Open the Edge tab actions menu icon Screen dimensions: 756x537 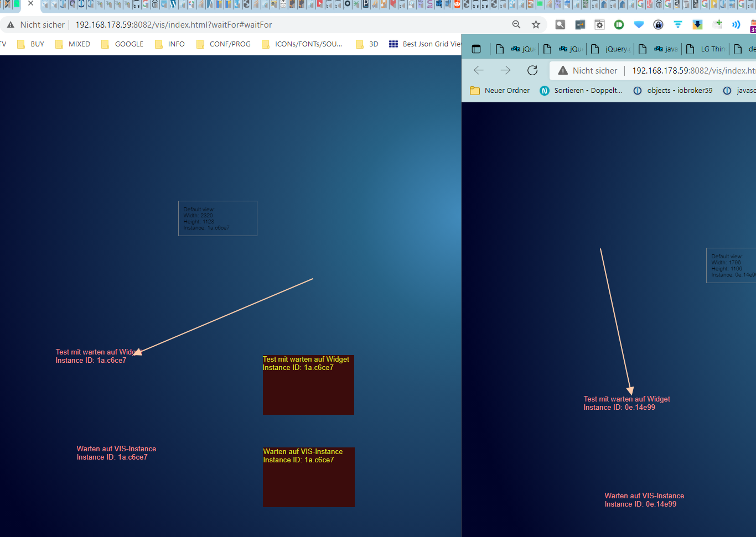[x=476, y=49]
